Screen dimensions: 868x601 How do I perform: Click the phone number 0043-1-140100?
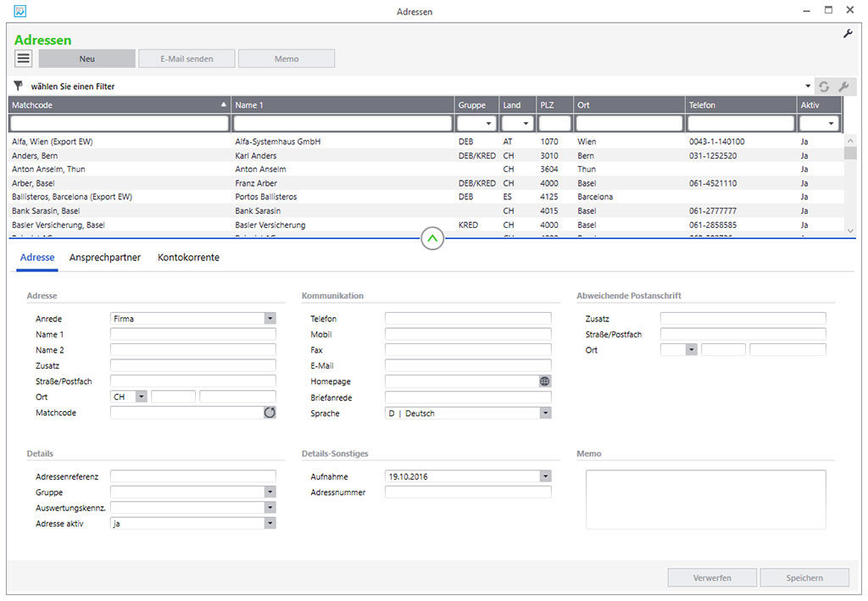(716, 142)
